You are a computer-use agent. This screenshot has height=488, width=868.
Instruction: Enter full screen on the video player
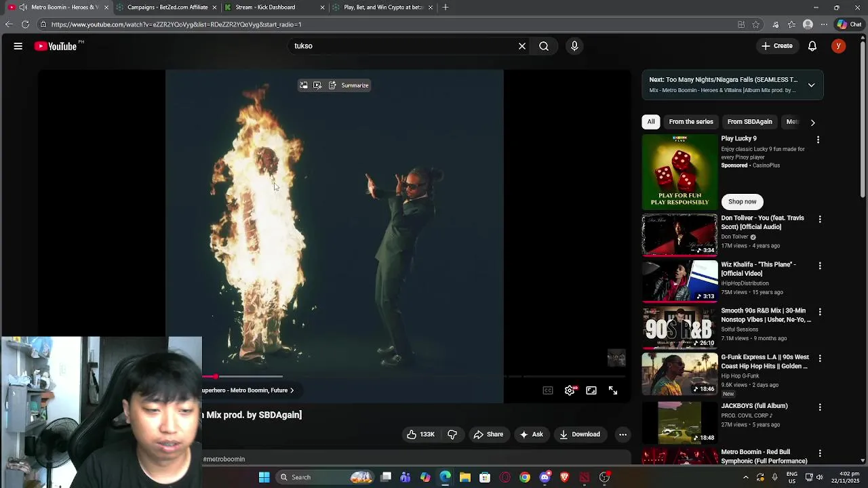click(x=613, y=390)
